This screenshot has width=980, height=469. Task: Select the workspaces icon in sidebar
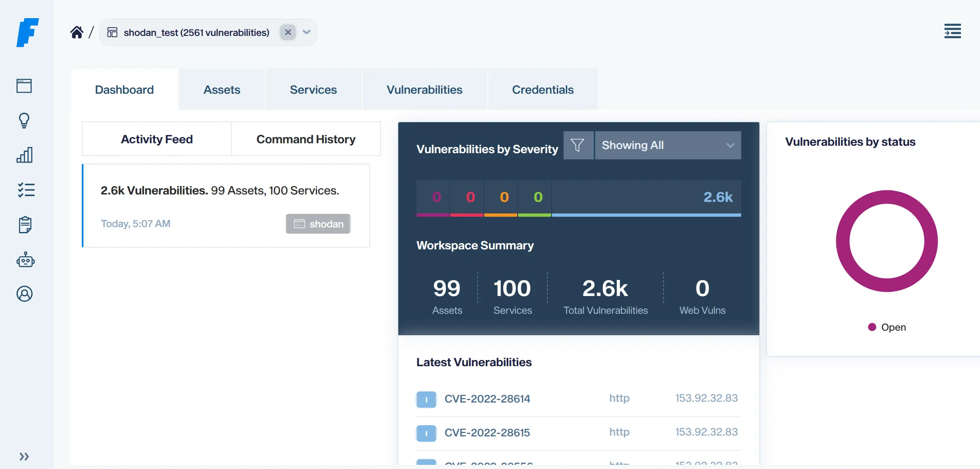coord(24,86)
